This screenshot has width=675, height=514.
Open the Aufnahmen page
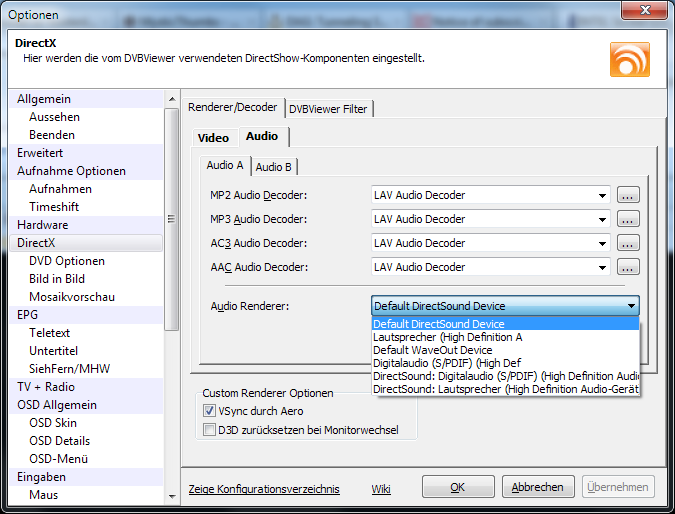click(x=86, y=189)
